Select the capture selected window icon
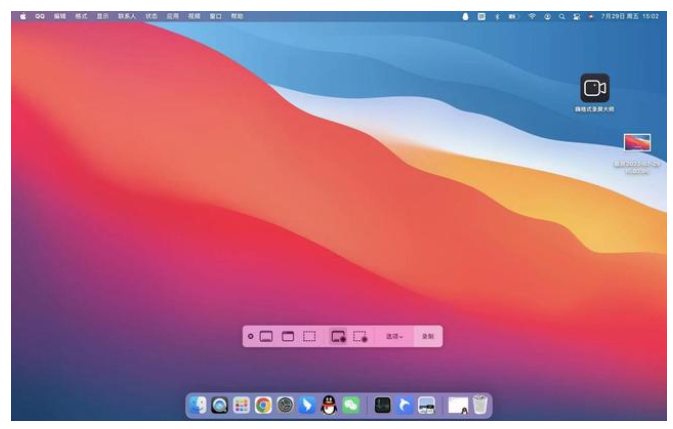Screen dimensions: 673x429 (288, 337)
